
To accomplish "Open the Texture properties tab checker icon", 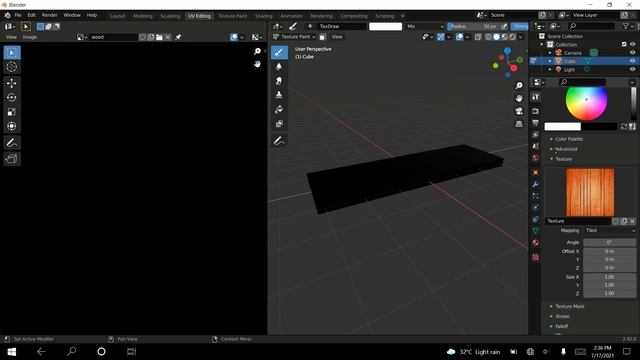I will click(x=536, y=257).
